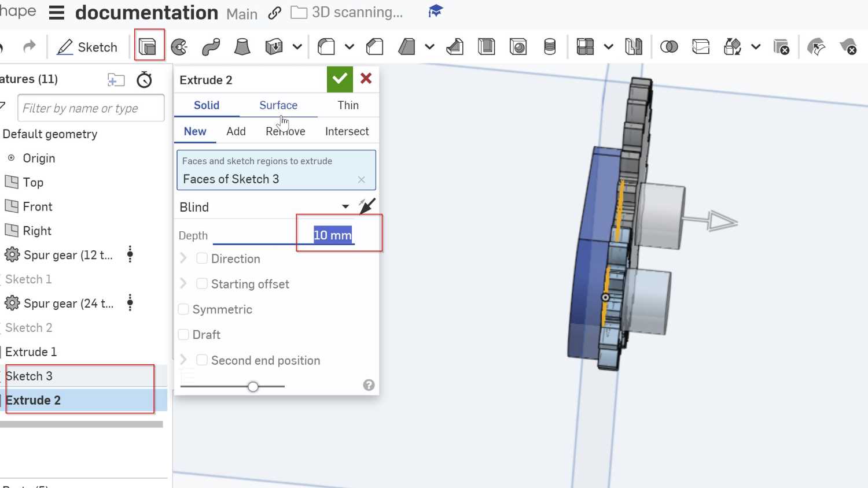Select the Shell tool
868x488 pixels.
[486, 46]
